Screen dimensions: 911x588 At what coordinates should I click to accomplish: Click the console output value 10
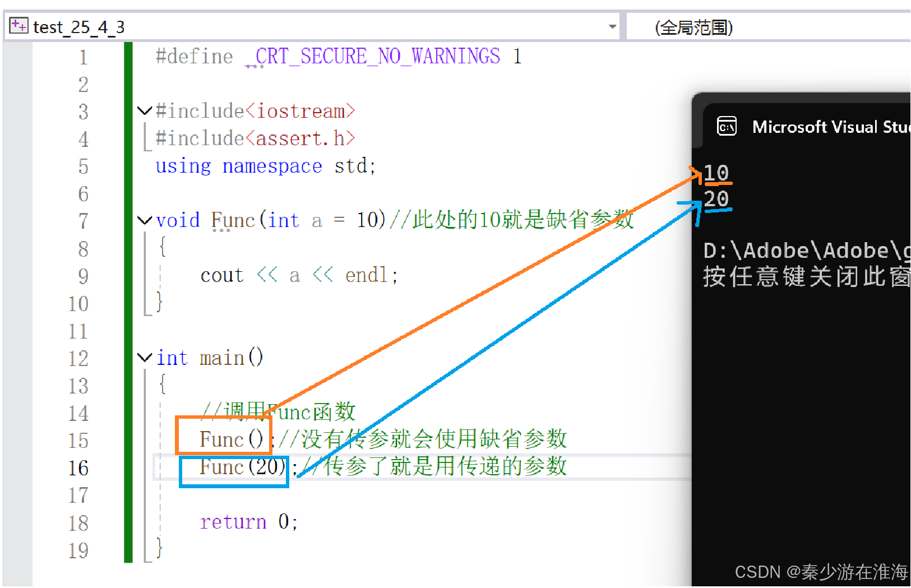pos(716,173)
